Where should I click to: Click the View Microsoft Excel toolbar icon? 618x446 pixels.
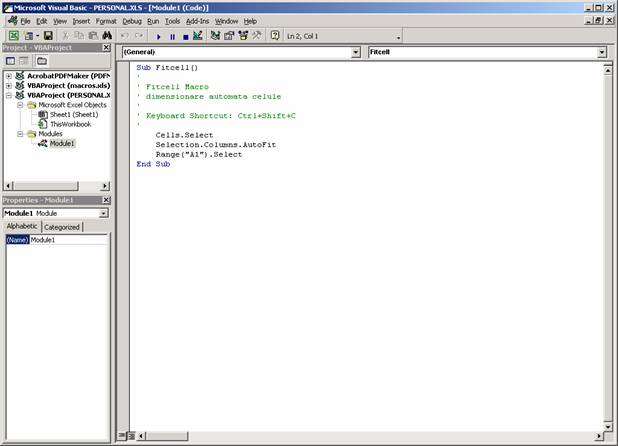(13, 35)
